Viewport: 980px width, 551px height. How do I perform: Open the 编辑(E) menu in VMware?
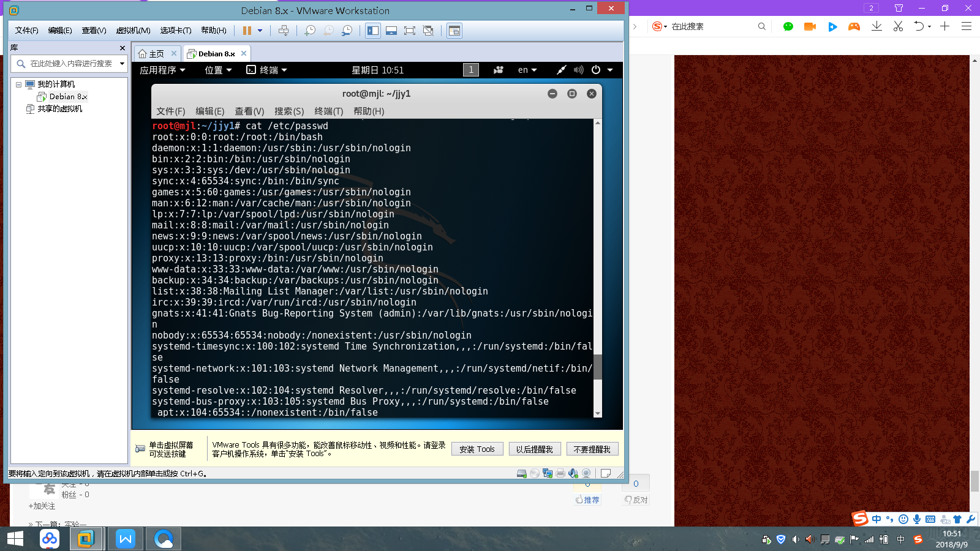pyautogui.click(x=60, y=31)
